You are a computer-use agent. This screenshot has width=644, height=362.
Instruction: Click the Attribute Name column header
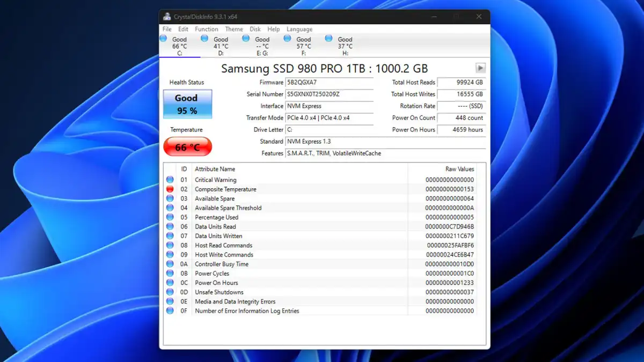[299, 169]
